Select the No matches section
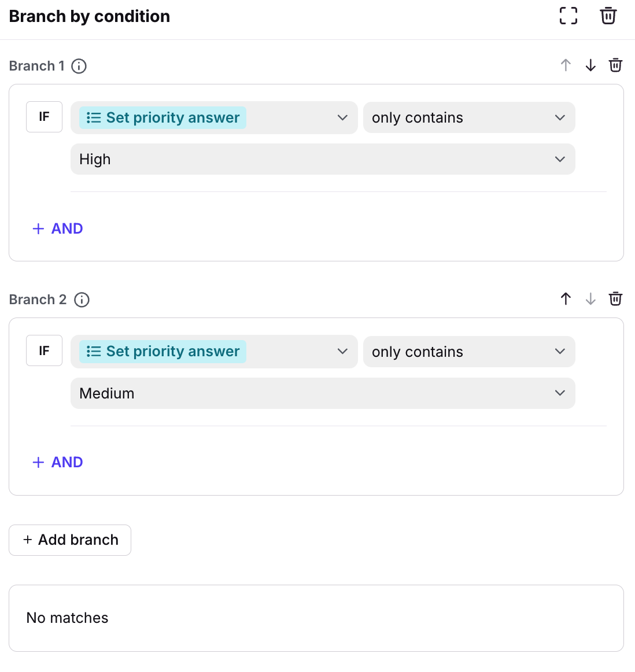The image size is (635, 672). (x=316, y=618)
